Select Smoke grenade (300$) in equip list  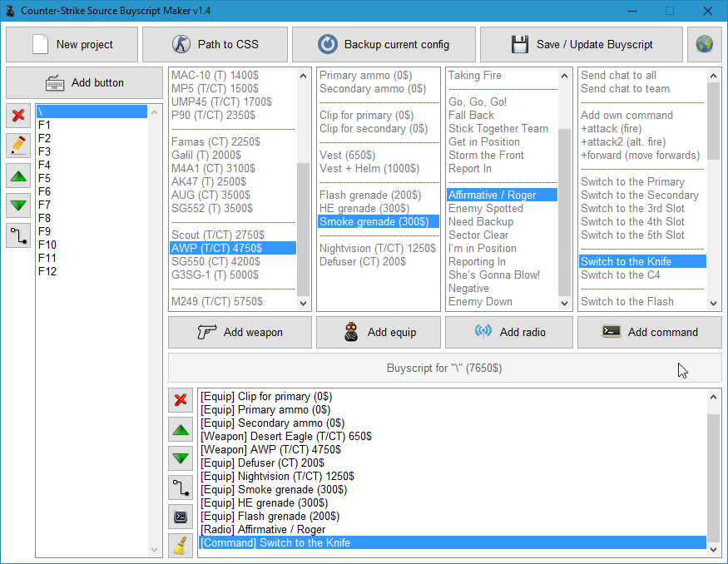point(379,222)
